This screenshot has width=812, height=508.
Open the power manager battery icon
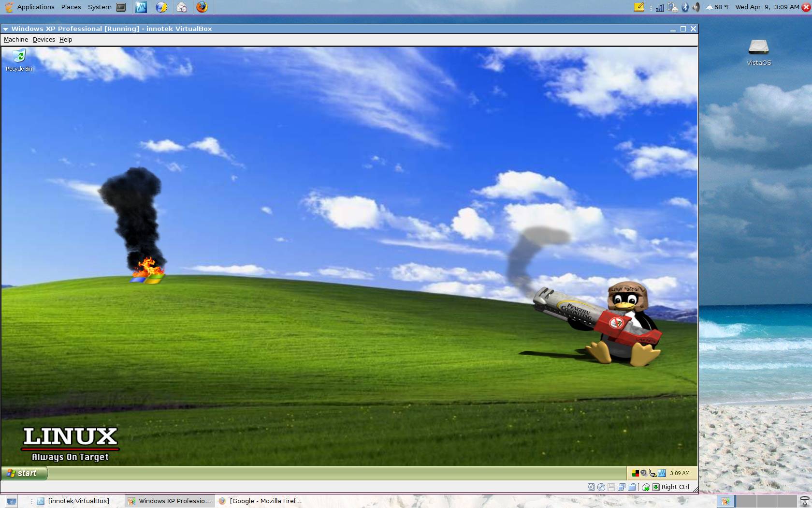point(672,7)
